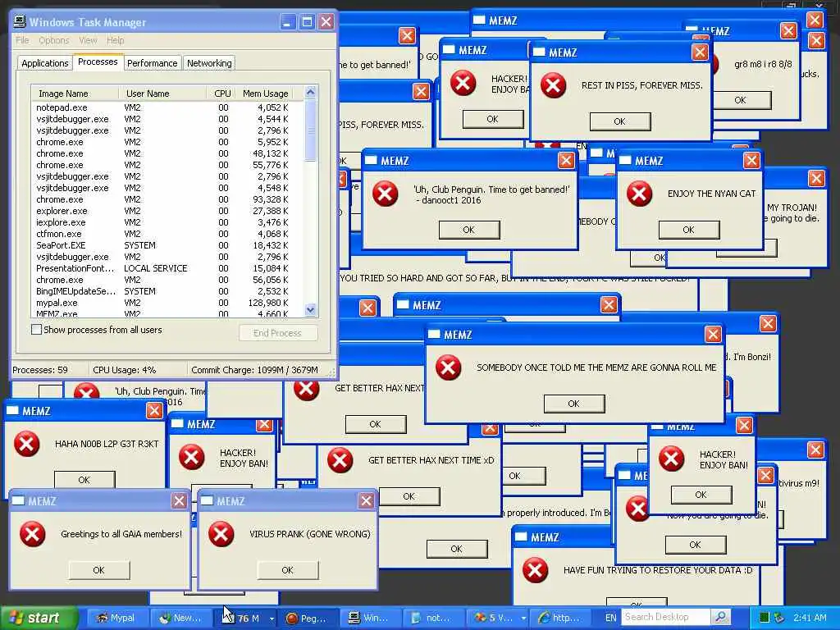Open the Options menu in Task Manager
840x630 pixels.
point(53,40)
